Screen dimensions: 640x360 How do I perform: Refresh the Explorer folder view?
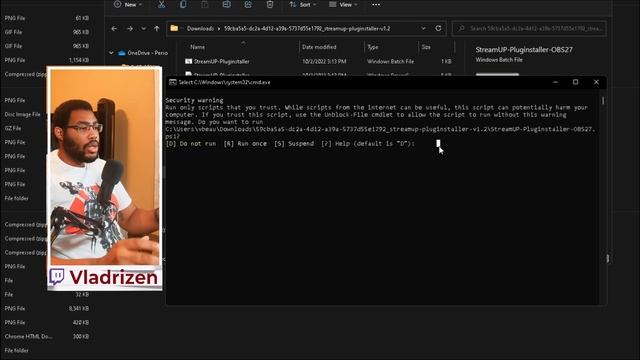438,29
